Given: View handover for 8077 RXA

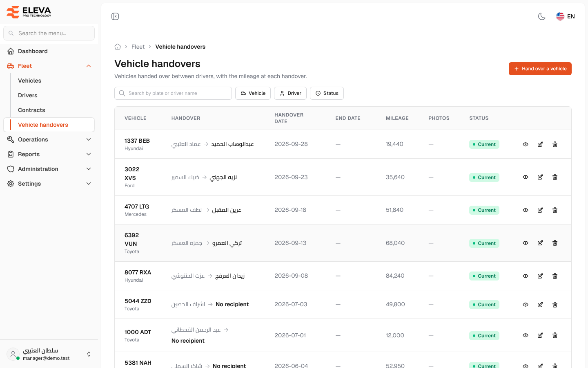Looking at the screenshot, I should [526, 276].
